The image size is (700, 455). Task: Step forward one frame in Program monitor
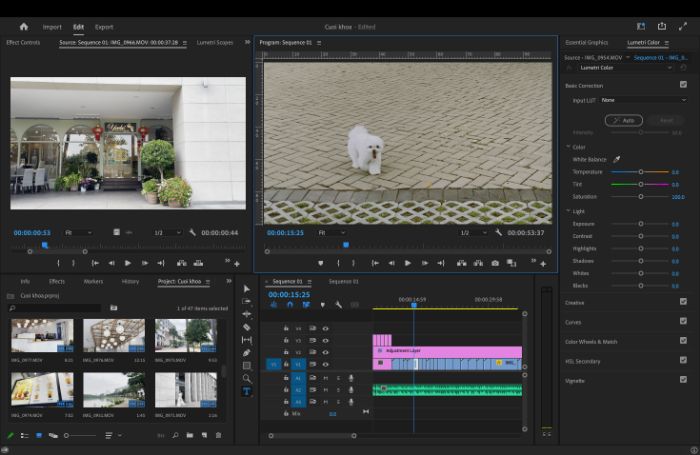coord(425,263)
